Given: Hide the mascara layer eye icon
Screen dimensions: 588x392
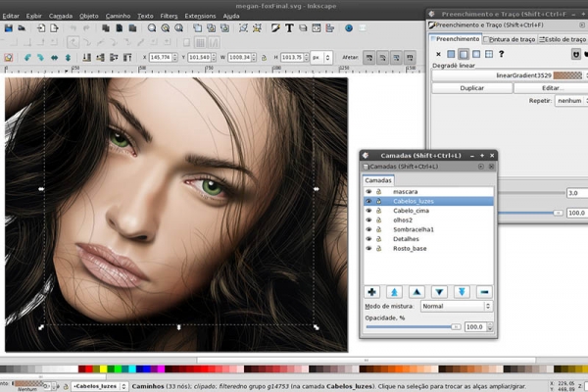Looking at the screenshot, I should [x=368, y=191].
